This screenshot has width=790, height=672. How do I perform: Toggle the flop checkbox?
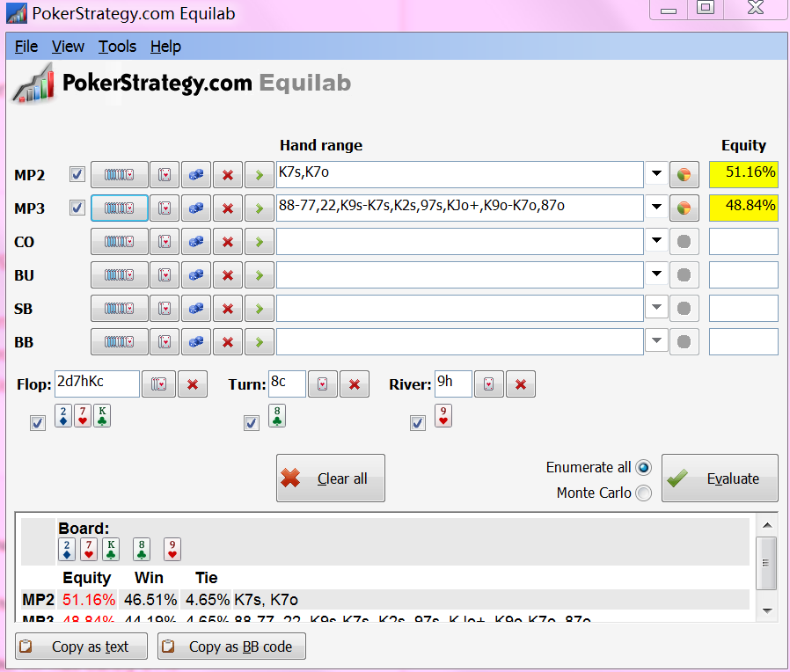pyautogui.click(x=38, y=423)
